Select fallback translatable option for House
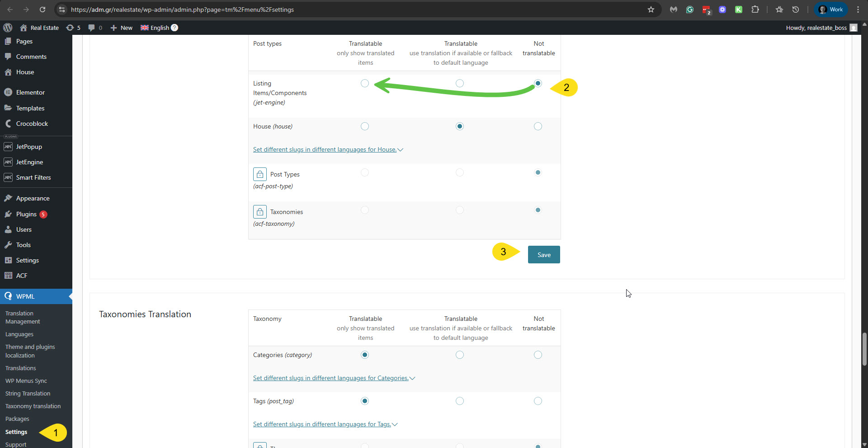Screen dimensions: 868x448 click(x=460, y=126)
